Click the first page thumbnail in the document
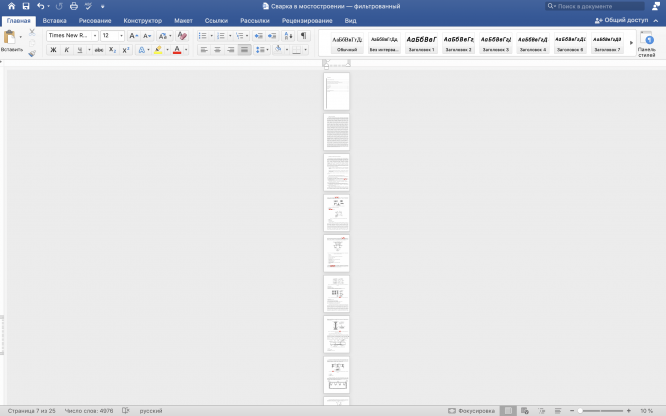This screenshot has height=416, width=666. [x=336, y=91]
